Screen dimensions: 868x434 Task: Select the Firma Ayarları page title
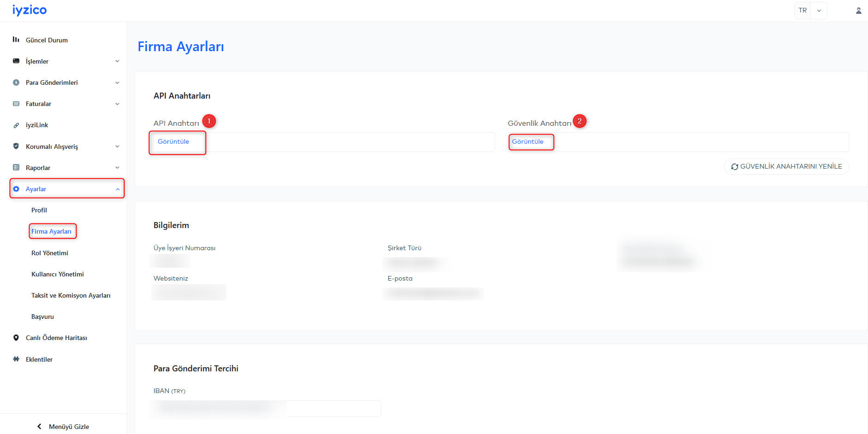[x=181, y=47]
